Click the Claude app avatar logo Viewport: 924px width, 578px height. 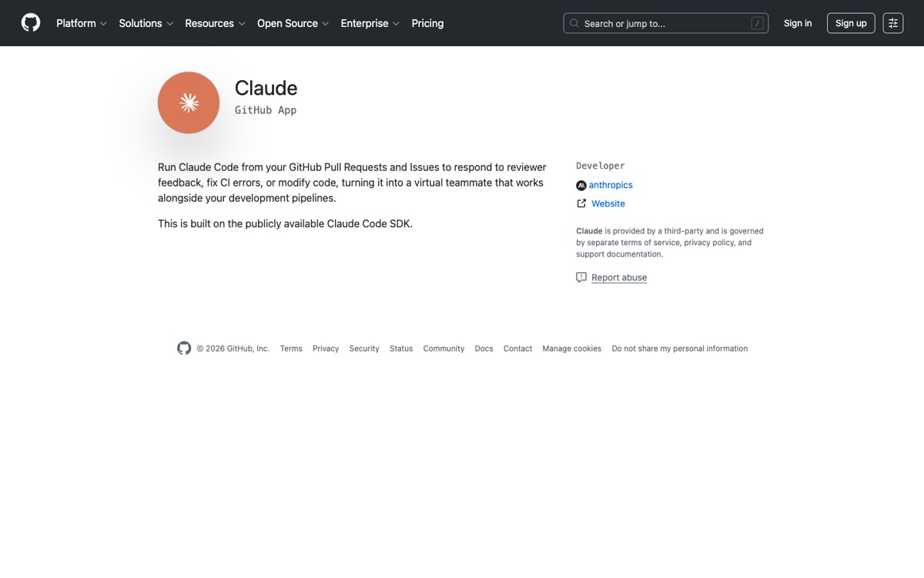coord(189,102)
